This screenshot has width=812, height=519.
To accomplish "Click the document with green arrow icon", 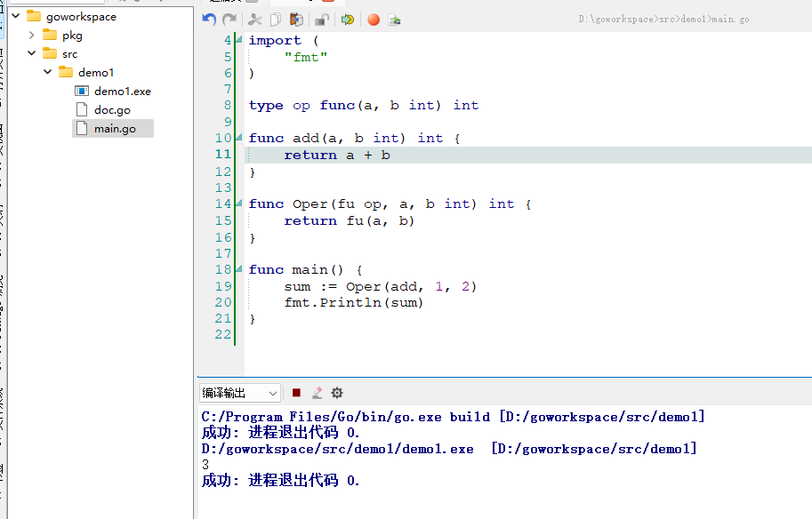I will point(394,20).
